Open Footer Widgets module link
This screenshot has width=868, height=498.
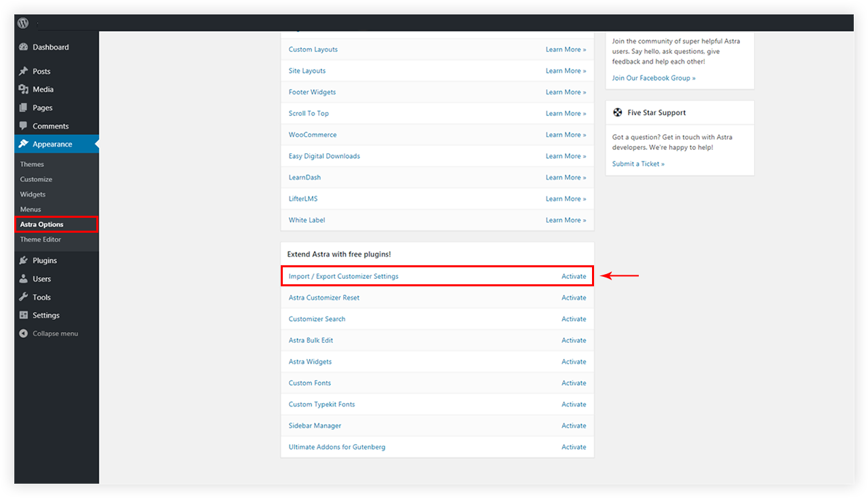click(313, 92)
